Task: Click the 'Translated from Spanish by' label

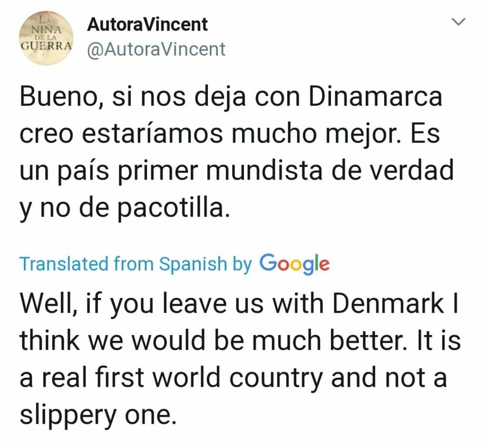Action: pos(135,264)
